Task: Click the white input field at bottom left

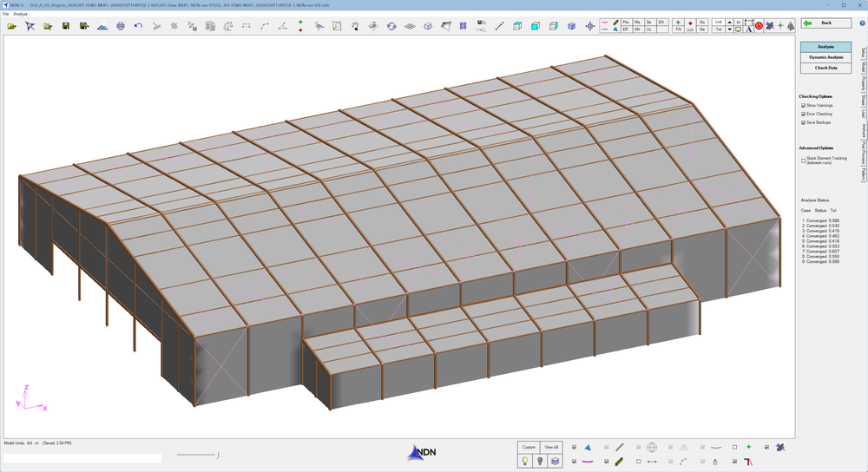Action: click(x=82, y=458)
